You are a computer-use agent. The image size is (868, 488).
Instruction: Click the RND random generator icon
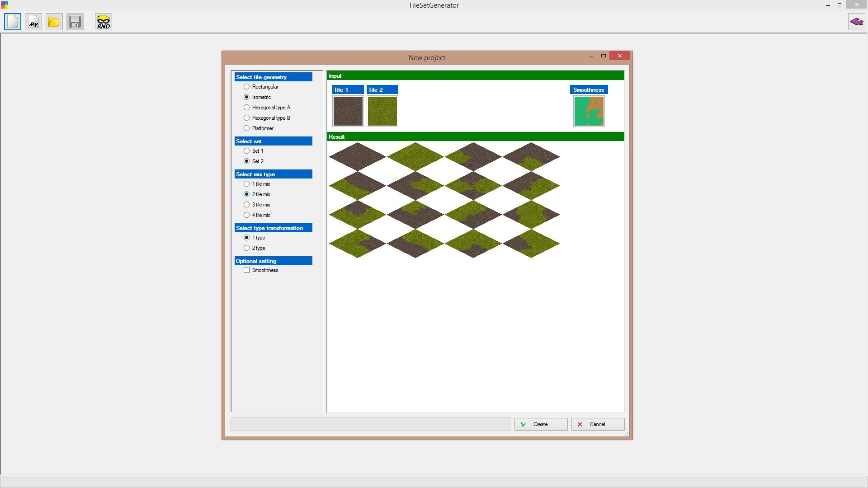click(x=104, y=22)
